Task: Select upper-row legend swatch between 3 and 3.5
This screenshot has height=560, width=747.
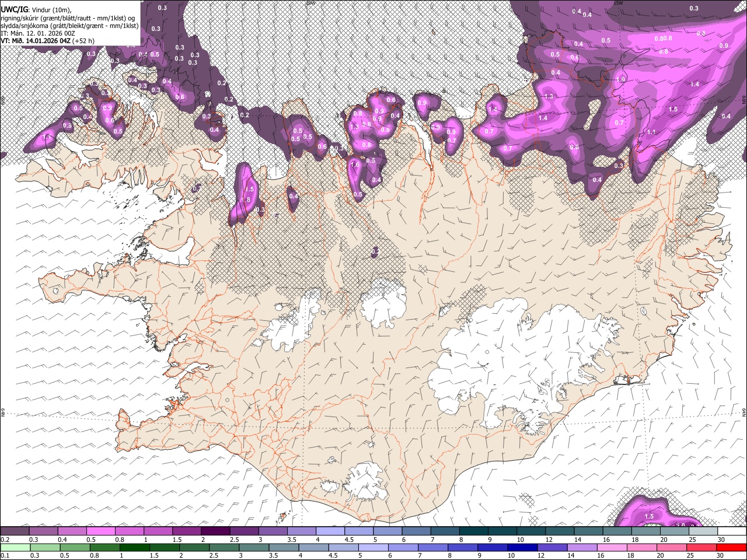Action: (x=273, y=531)
